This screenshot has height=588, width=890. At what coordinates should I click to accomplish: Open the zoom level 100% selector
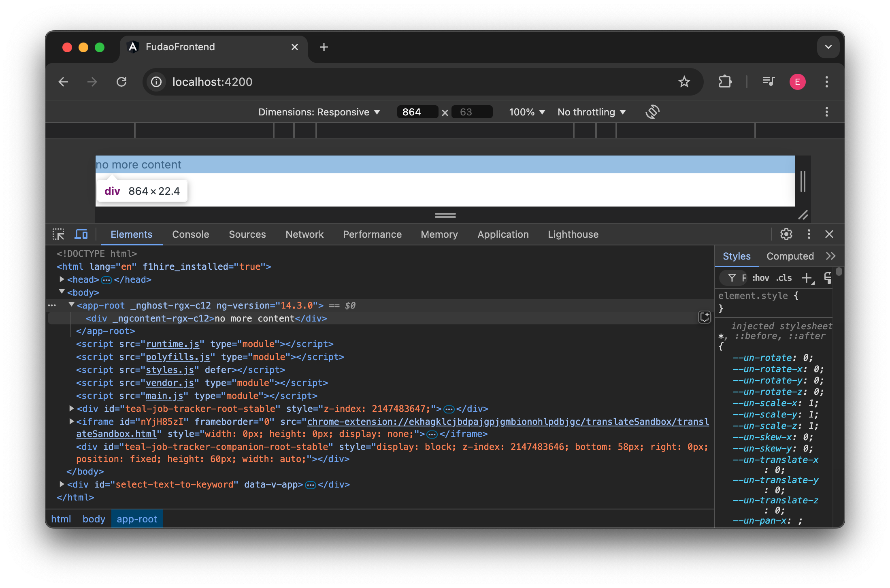526,112
